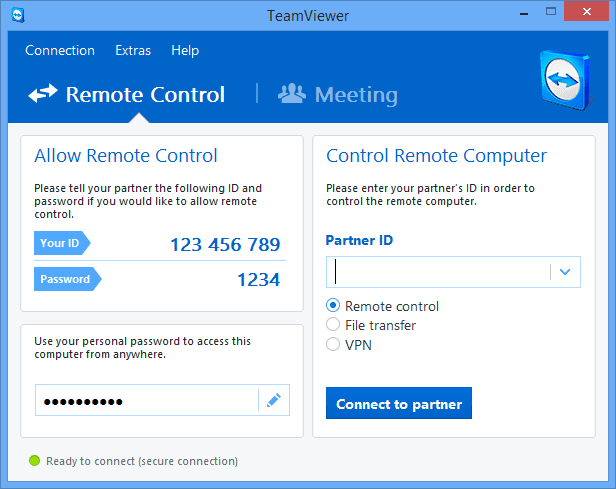The width and height of the screenshot is (616, 489).
Task: Click the Connect to partner button
Action: click(x=399, y=403)
